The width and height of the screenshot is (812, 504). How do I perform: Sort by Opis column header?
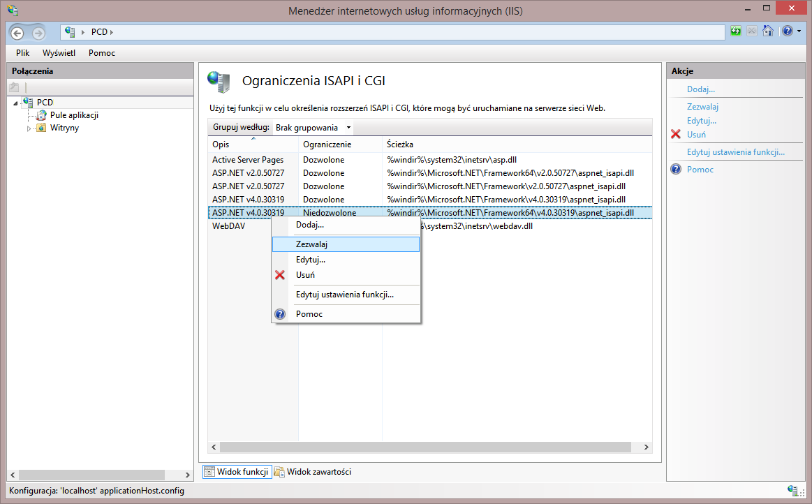click(x=253, y=144)
